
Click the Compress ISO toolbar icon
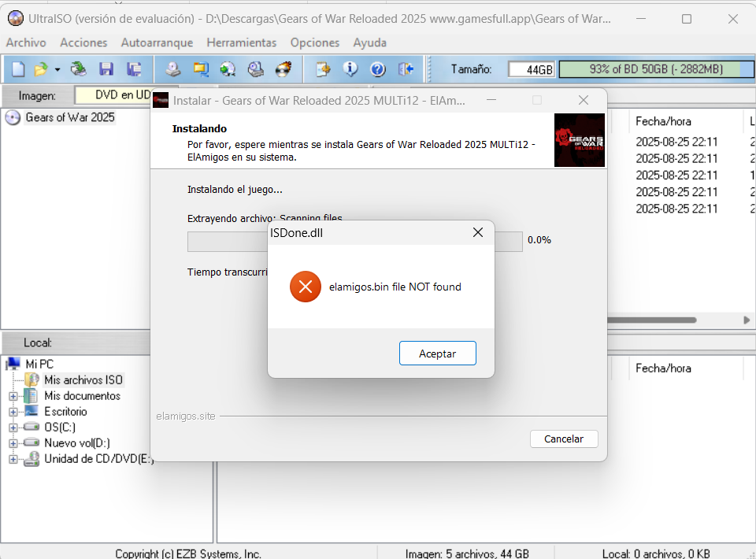pos(201,69)
